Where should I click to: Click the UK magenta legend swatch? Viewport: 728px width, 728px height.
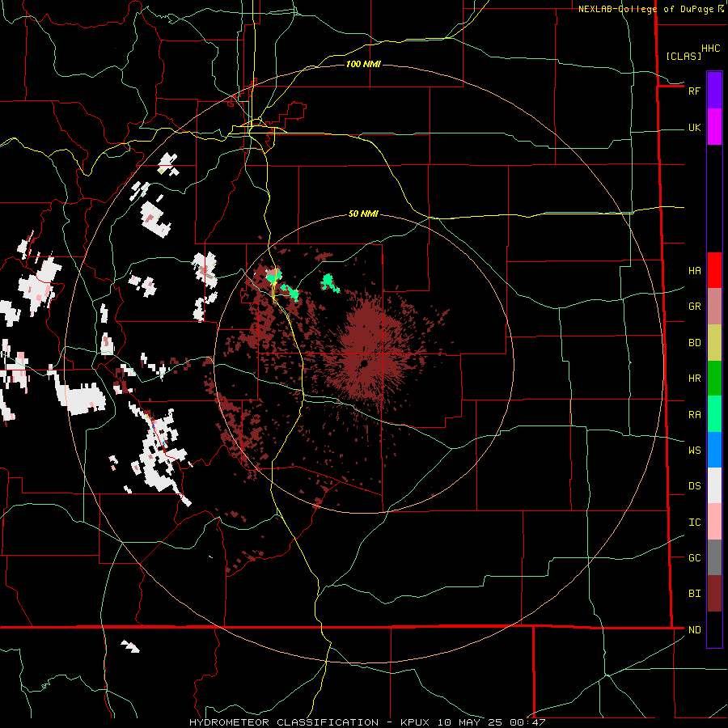point(714,127)
